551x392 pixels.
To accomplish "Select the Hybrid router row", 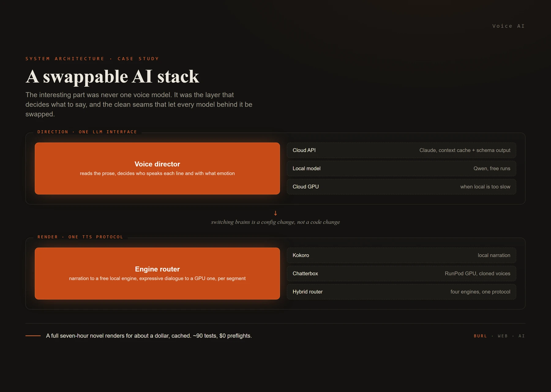I will pyautogui.click(x=401, y=292).
